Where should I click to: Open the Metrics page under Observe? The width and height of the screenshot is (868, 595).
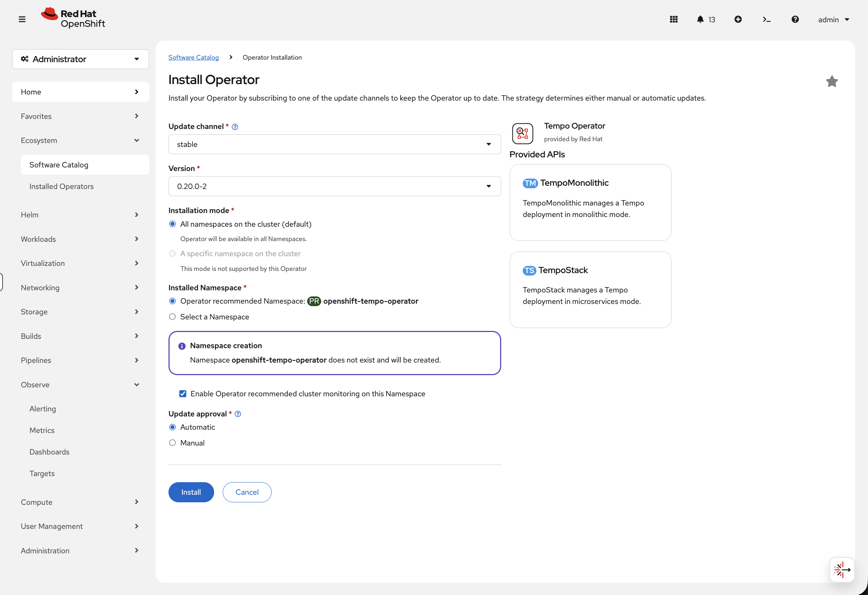point(41,430)
